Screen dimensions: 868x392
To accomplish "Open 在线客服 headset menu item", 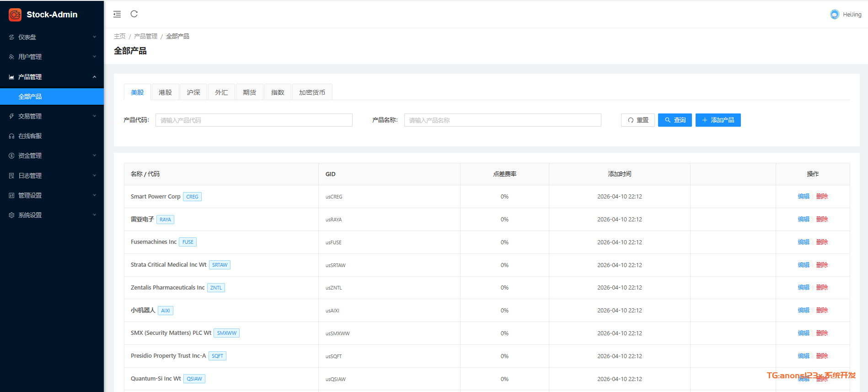I will click(30, 136).
